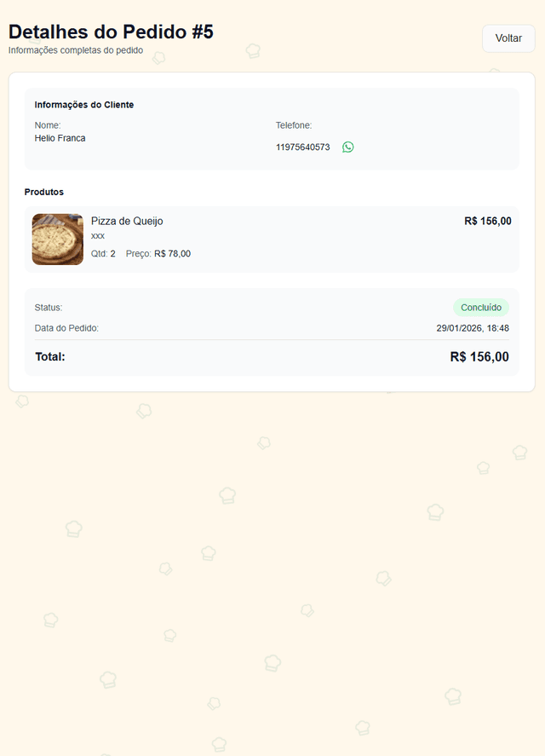Screen dimensions: 545x756
Task: Click the bold order total amount
Action: pos(479,357)
